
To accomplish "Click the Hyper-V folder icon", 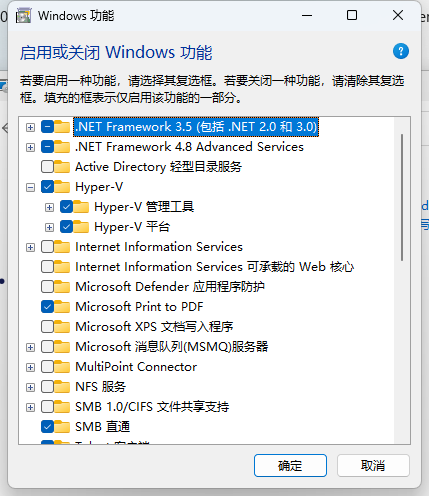I will click(x=62, y=187).
